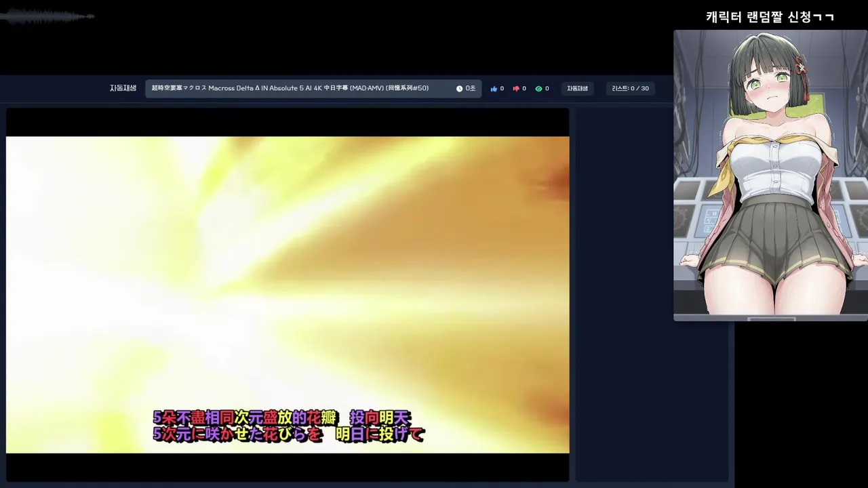The height and width of the screenshot is (488, 868).
Task: Click the video player frame
Action: pyautogui.click(x=288, y=295)
